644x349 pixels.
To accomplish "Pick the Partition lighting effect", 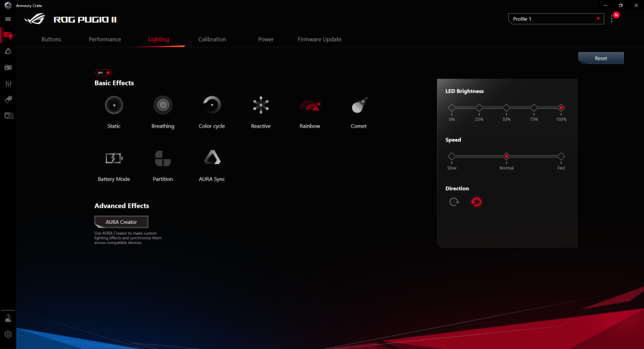I will coord(163,158).
